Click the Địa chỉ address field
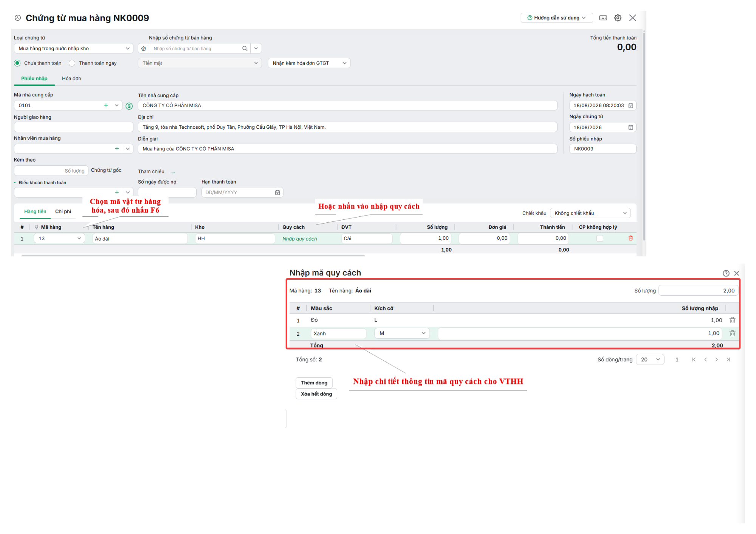The width and height of the screenshot is (756, 534). tap(347, 127)
